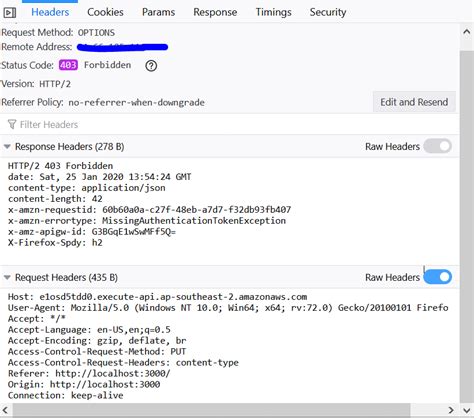This screenshot has width=474, height=418.
Task: Open the Cookies tab
Action: 105,12
